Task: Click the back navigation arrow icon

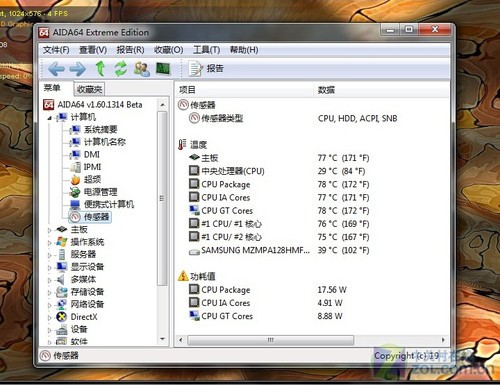Action: coord(56,69)
